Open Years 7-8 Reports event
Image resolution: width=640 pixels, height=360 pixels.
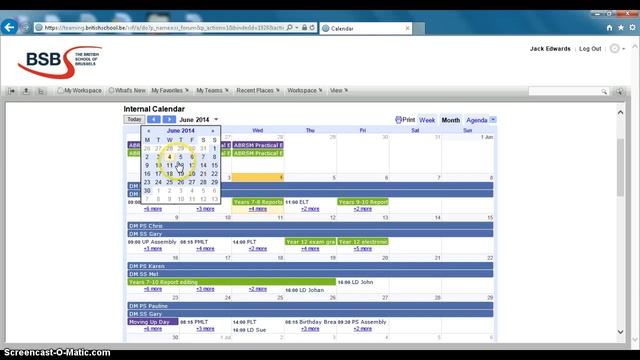tap(258, 202)
